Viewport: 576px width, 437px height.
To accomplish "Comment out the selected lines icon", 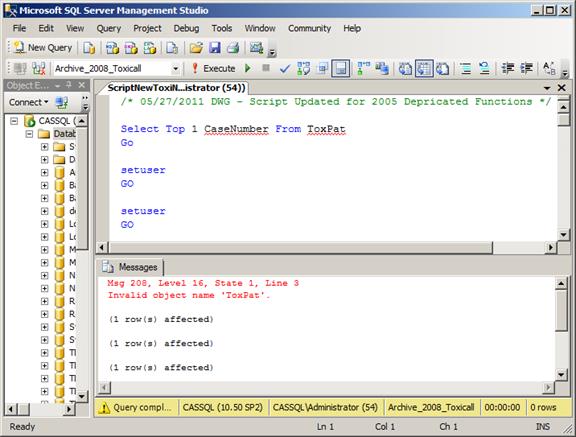I will click(x=466, y=68).
